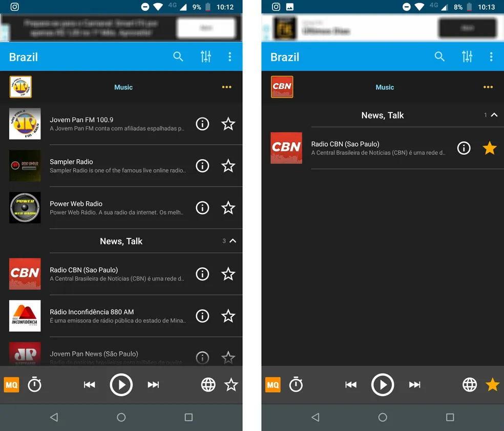Open sleep timer in right player bar
The image size is (504, 431).
pos(296,384)
